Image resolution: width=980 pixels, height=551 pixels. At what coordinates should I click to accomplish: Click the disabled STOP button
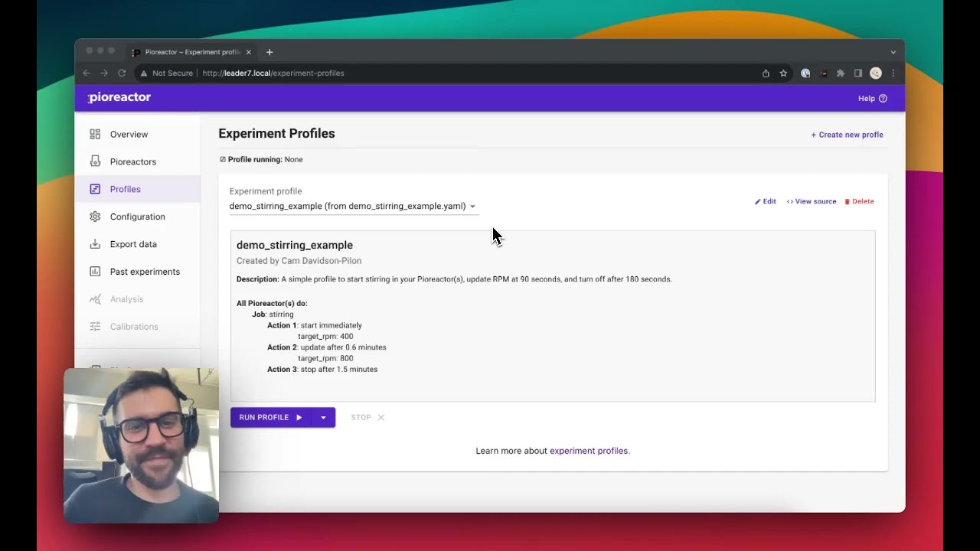point(367,417)
